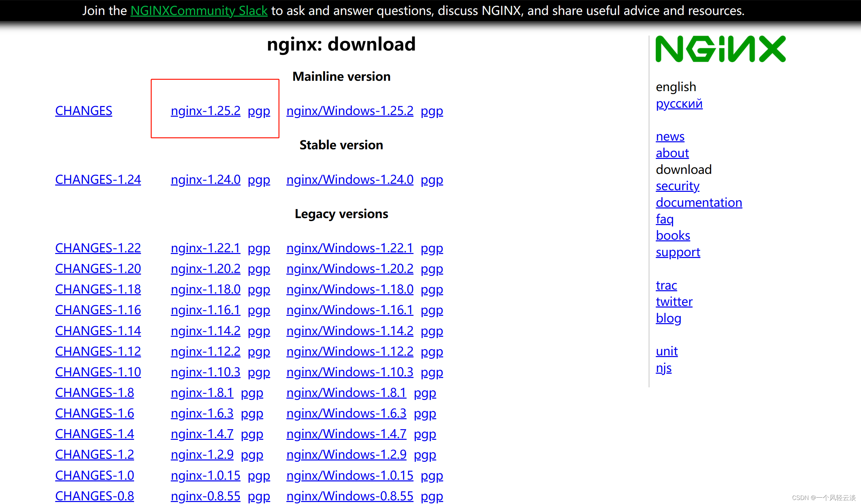The height and width of the screenshot is (504, 861).
Task: Download legacy nginx-1.18.0 source
Action: 205,290
